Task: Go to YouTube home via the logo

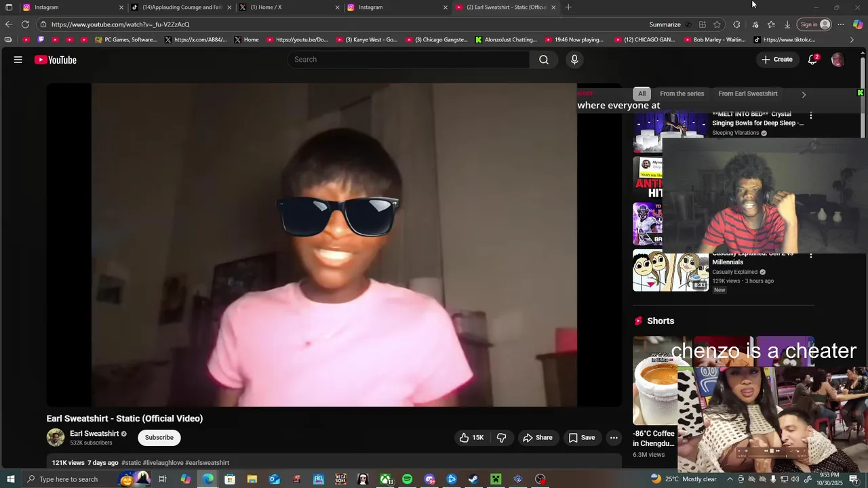Action: 56,60
